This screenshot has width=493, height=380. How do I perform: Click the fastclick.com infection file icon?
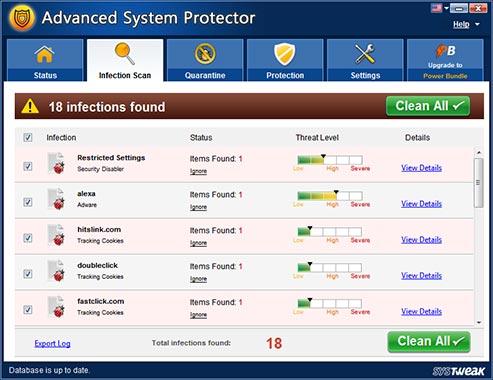(56, 307)
